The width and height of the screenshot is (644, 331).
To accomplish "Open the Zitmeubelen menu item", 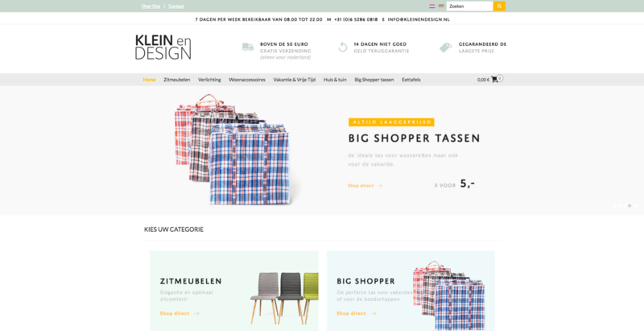I will (176, 80).
